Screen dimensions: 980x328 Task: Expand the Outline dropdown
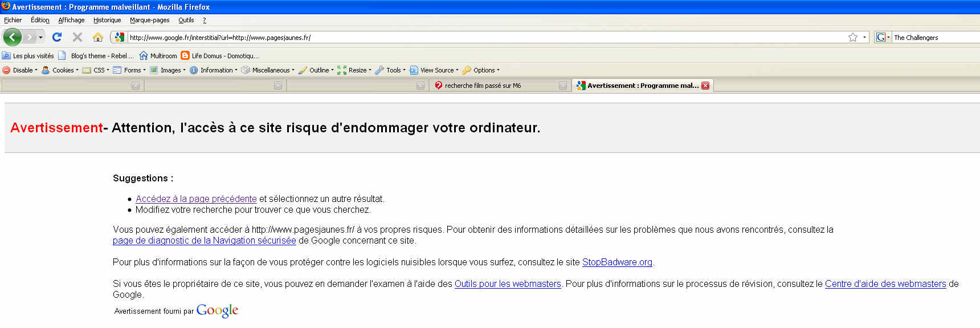point(332,70)
